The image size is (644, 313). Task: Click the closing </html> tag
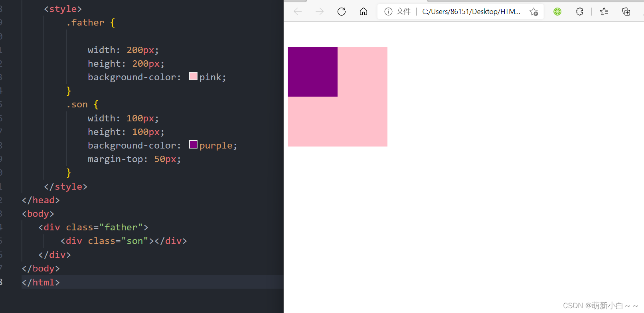coord(41,282)
